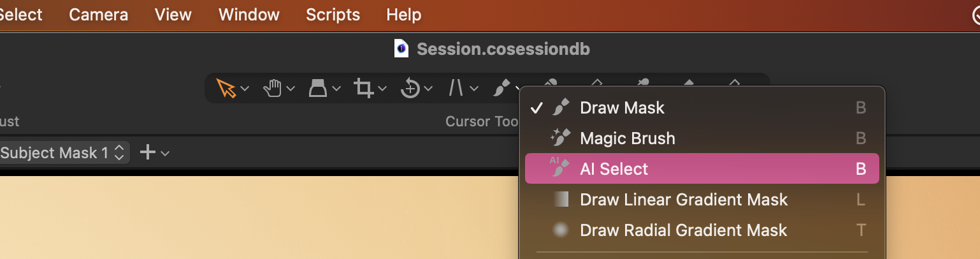980x259 pixels.
Task: Open the Camera menu
Action: point(98,15)
